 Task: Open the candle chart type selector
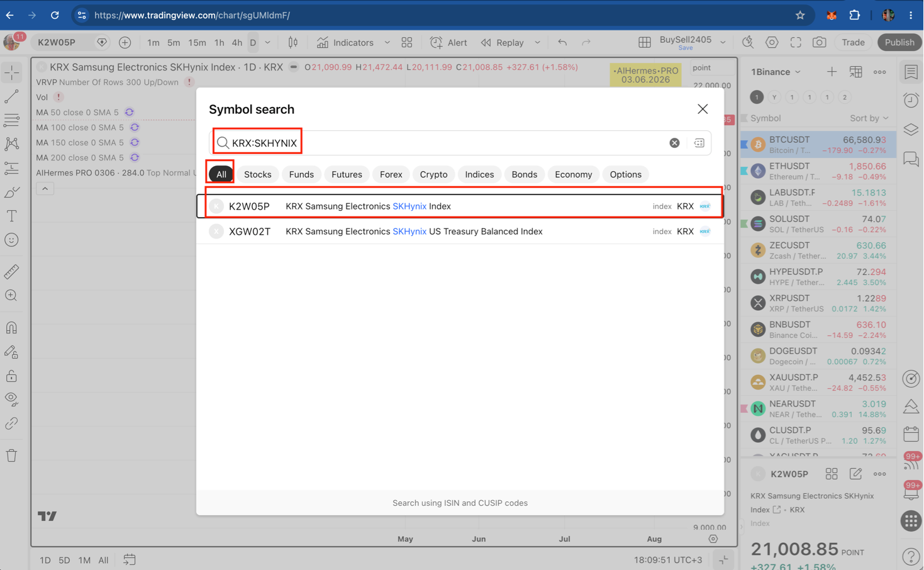pos(293,42)
